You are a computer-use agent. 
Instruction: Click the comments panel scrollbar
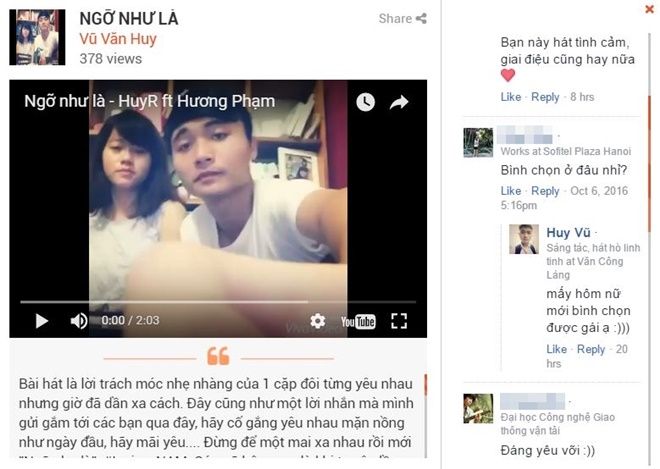649,164
